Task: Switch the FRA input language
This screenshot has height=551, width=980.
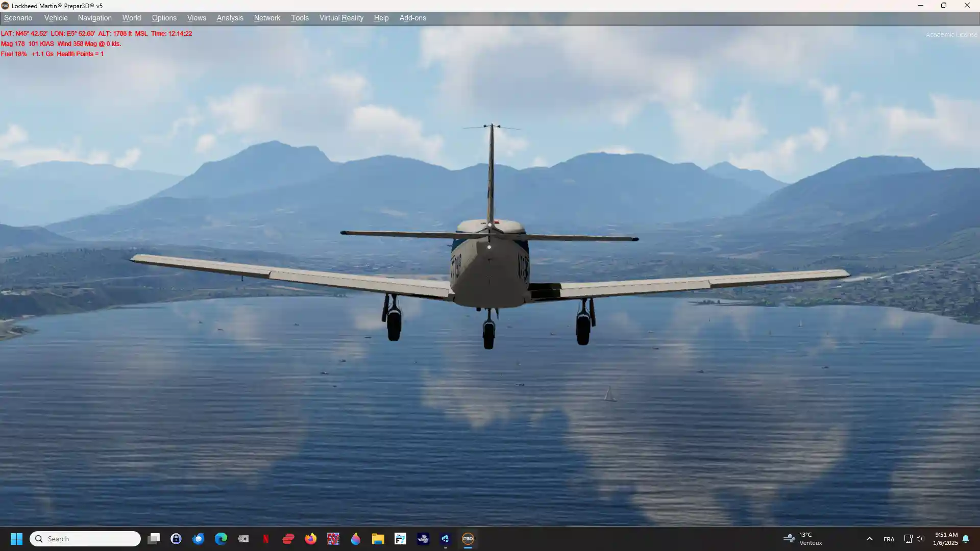Action: click(889, 539)
